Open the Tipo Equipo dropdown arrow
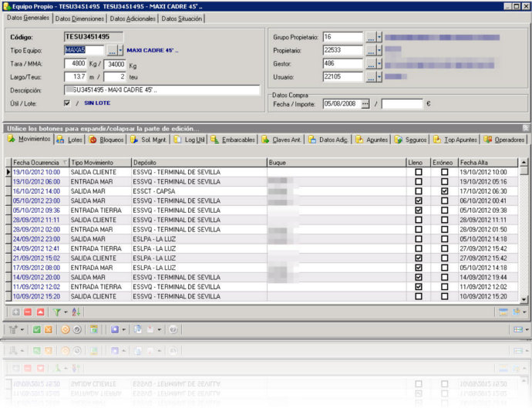This screenshot has height=408, width=532. click(x=120, y=51)
